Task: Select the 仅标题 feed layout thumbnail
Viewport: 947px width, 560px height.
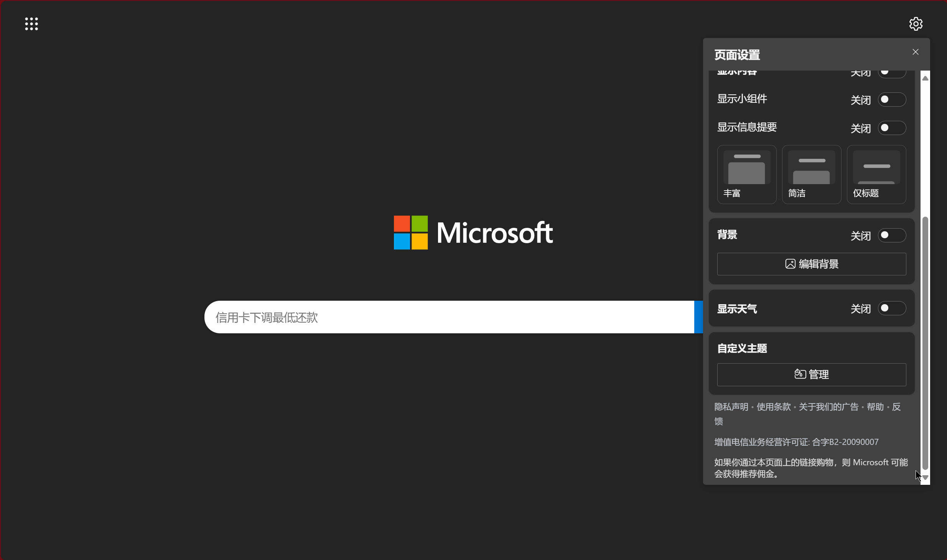Action: click(x=876, y=175)
